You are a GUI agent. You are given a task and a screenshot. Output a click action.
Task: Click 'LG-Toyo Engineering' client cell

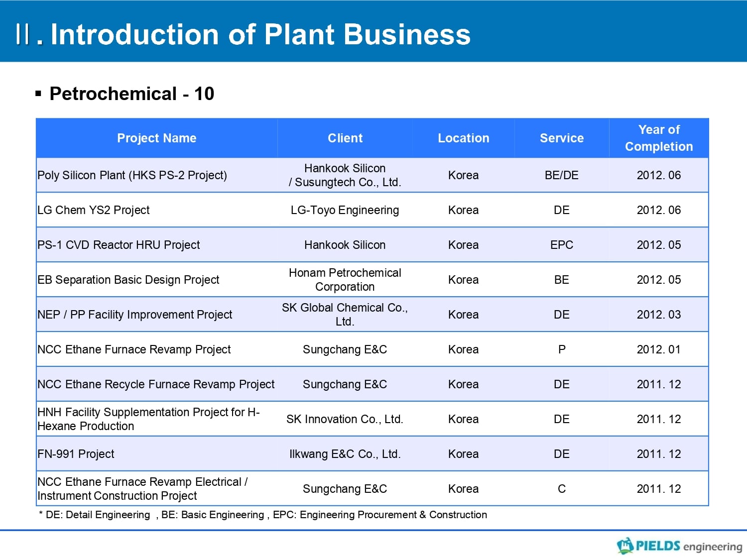click(x=345, y=210)
